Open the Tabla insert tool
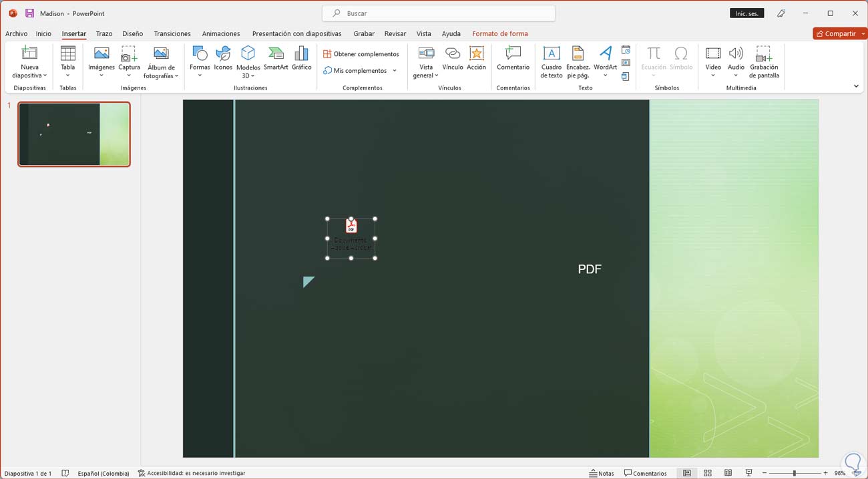 point(67,61)
